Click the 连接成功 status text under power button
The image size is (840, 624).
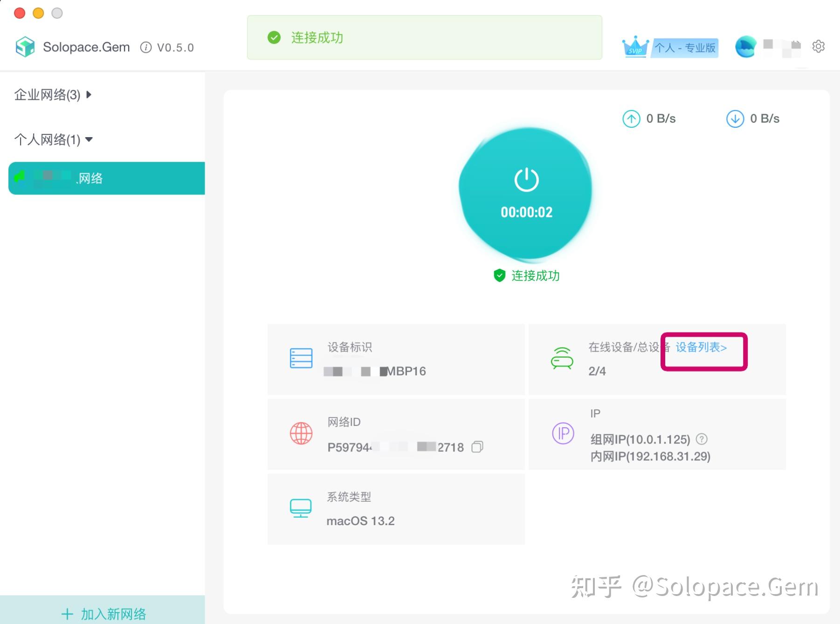(x=536, y=276)
